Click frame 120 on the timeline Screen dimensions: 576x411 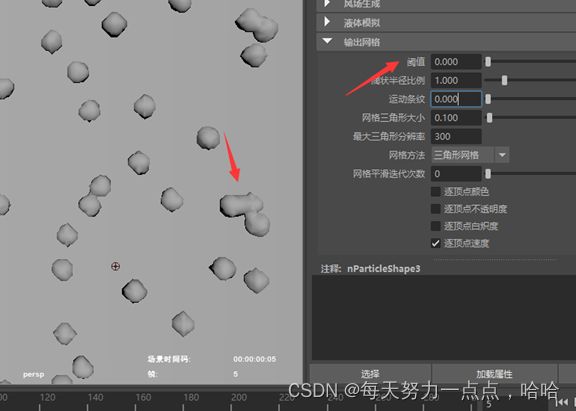click(x=47, y=398)
